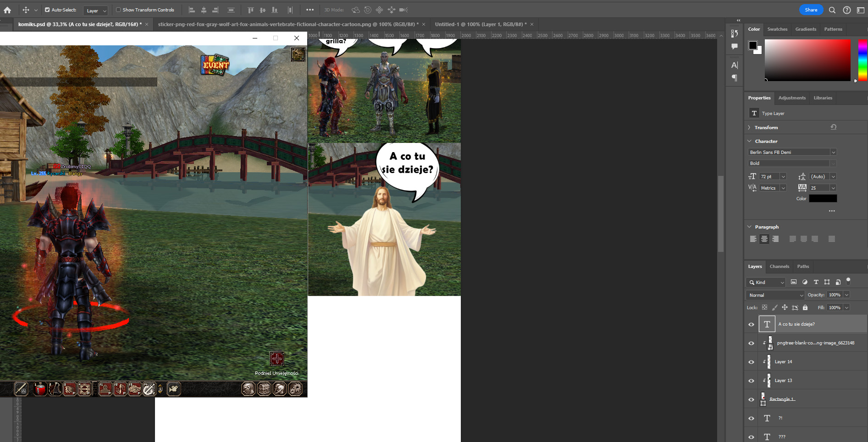Switch to the Channels tab
This screenshot has width=868, height=442.
pyautogui.click(x=780, y=266)
